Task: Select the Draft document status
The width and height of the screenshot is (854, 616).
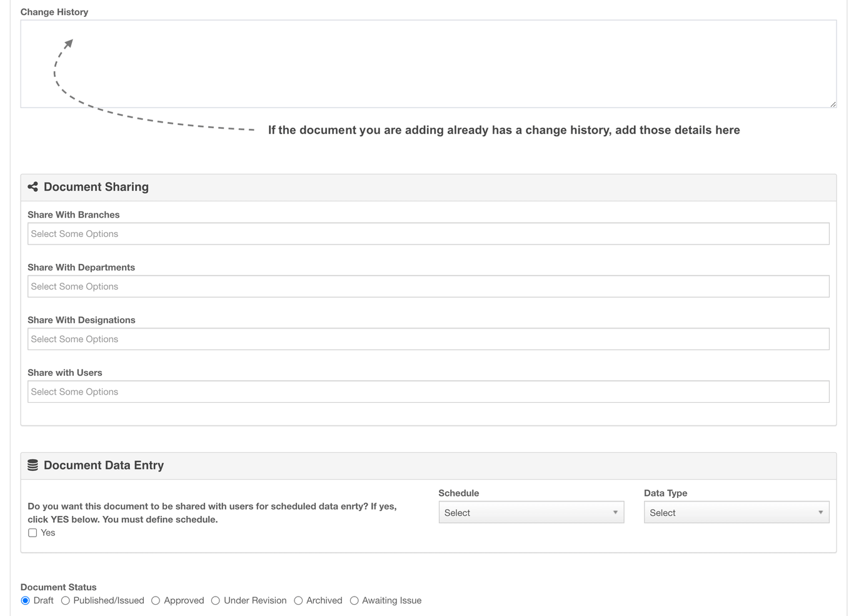Action: [26, 600]
